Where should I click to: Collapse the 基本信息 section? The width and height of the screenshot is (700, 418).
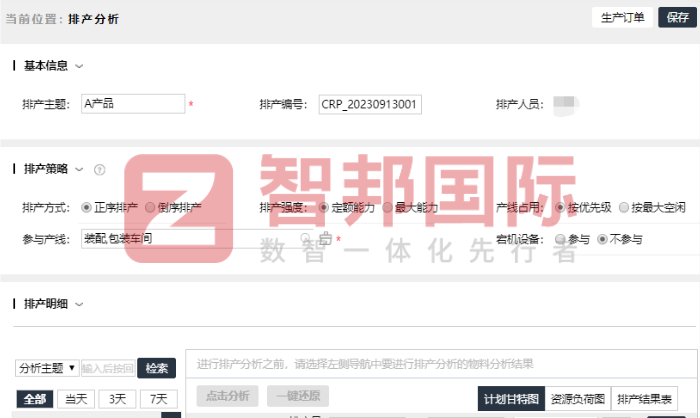pos(79,67)
